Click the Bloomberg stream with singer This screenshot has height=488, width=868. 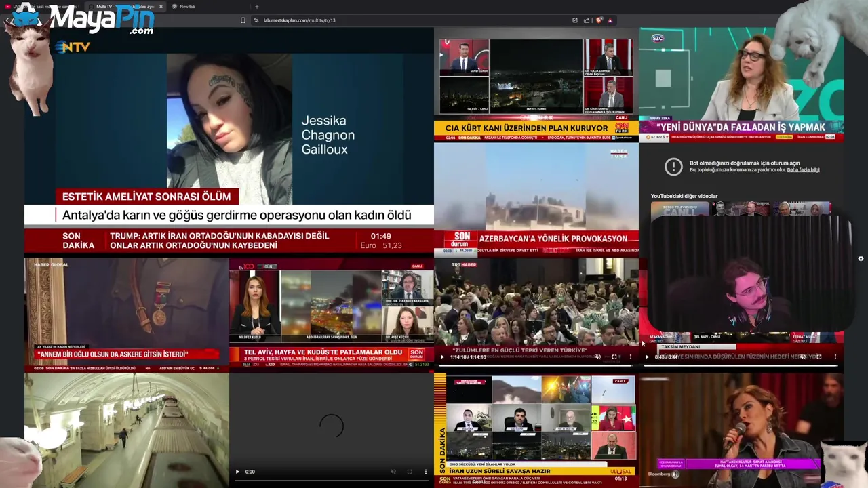[741, 430]
